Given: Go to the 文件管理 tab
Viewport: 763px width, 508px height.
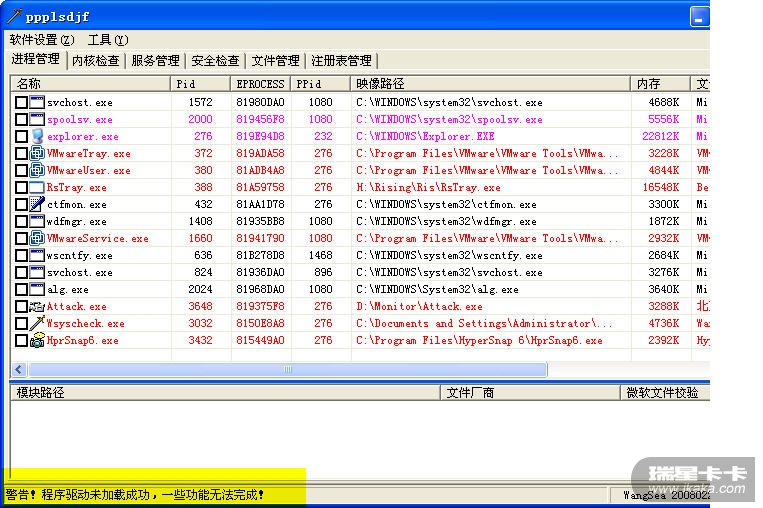Looking at the screenshot, I should [275, 61].
